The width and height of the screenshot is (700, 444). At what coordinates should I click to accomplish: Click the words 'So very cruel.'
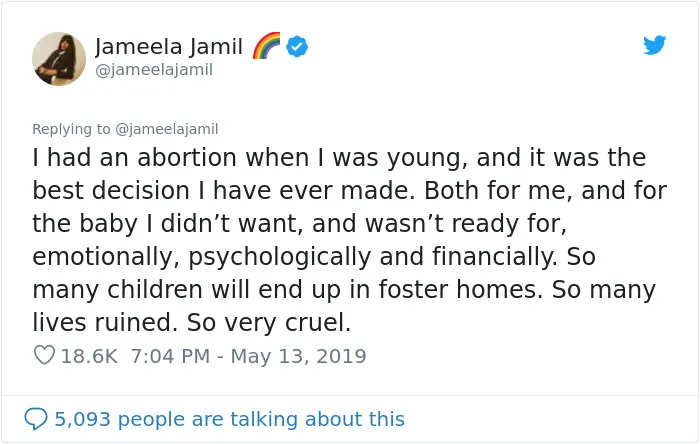coord(269,322)
